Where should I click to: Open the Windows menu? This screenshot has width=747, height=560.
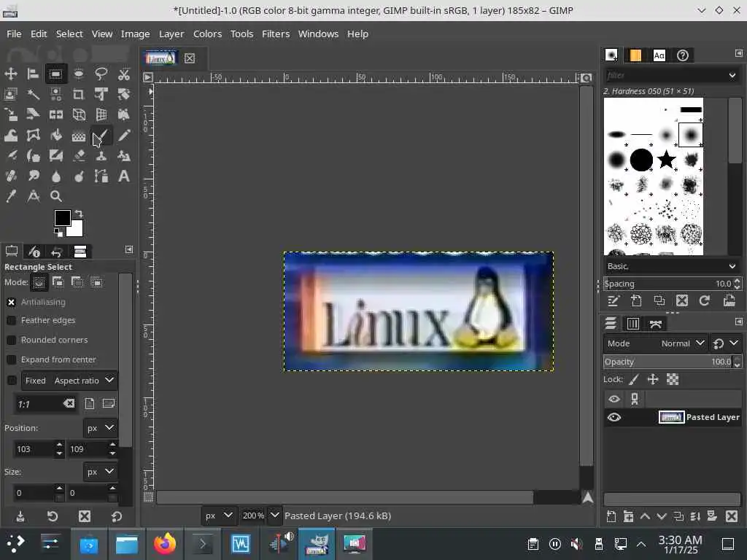(318, 34)
